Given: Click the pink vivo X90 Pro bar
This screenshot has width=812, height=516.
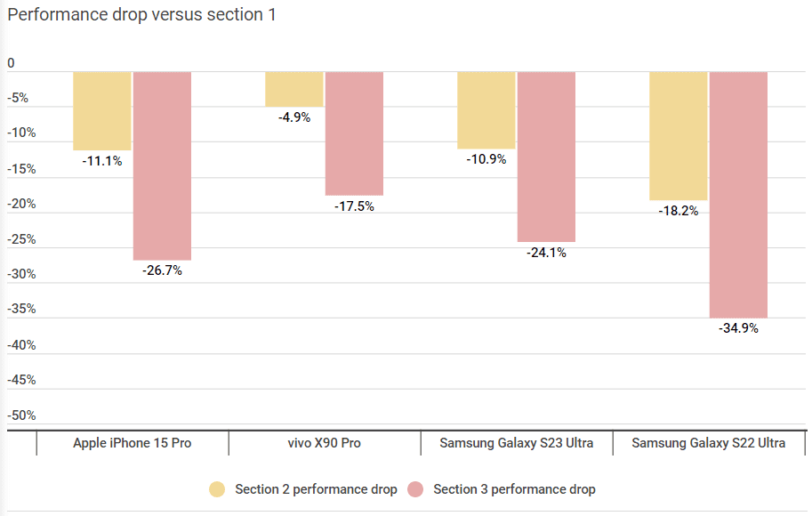Looking at the screenshot, I should (354, 133).
